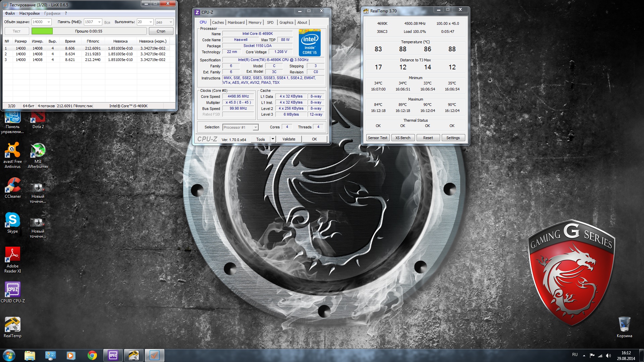Screen dimensions: 644x362
Task: Open the Память (МиБ) dropdown in LinX
Action: [99, 22]
